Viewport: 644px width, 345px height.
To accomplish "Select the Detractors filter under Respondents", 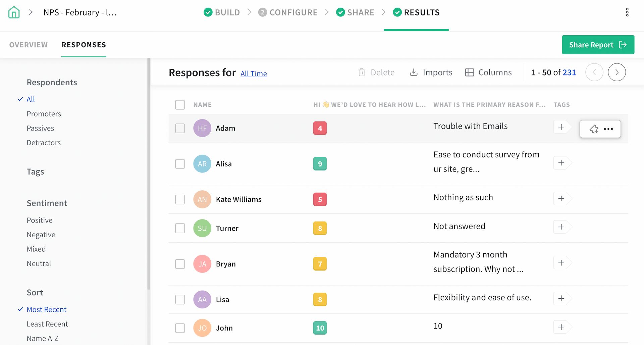I will click(44, 142).
